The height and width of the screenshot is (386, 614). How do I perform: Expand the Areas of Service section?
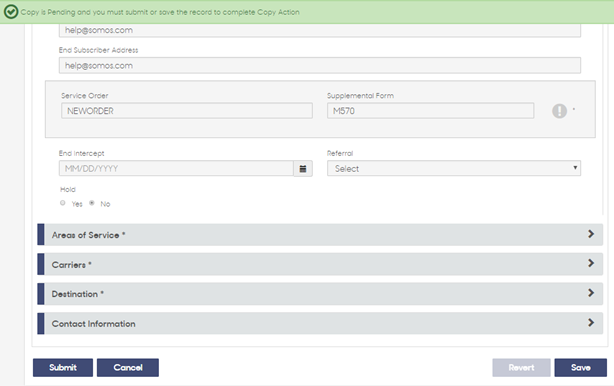pos(320,234)
